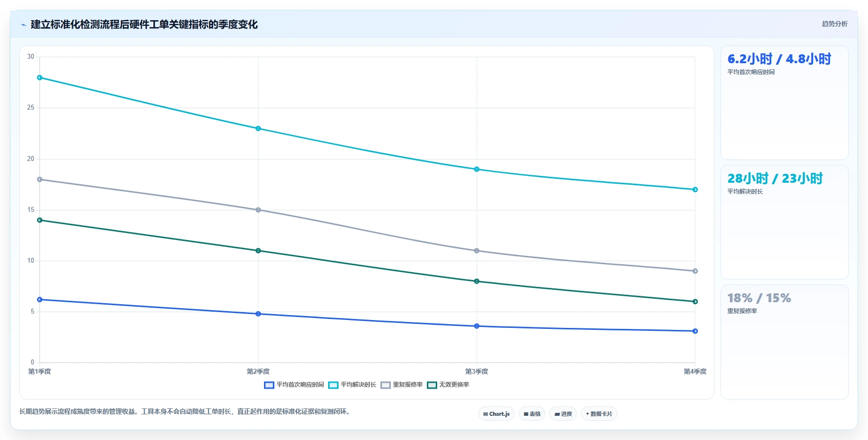Select the 第1季度 point on blue 平均首次响应时间 line
Screen dimensions: 868x440
point(40,300)
